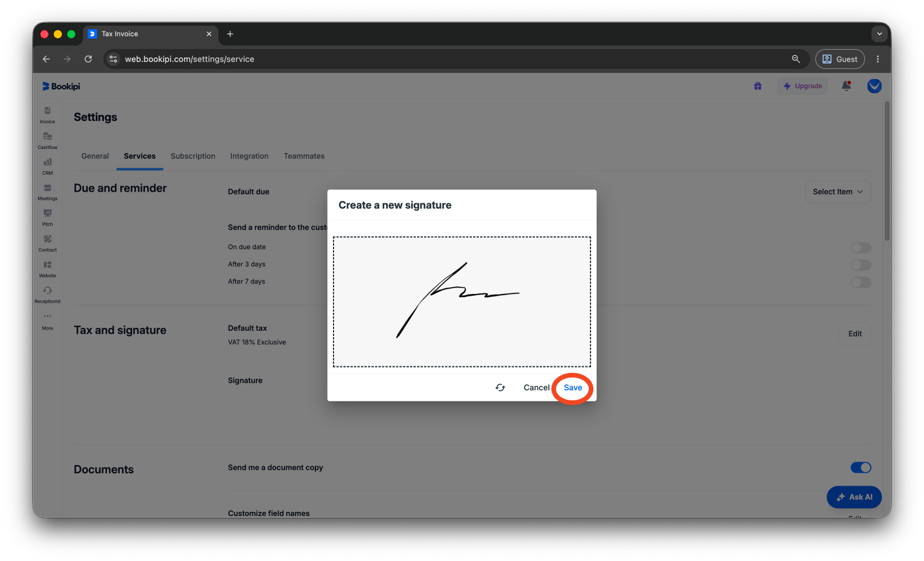Click the Documents heading
The height and width of the screenshot is (561, 924).
pyautogui.click(x=104, y=470)
